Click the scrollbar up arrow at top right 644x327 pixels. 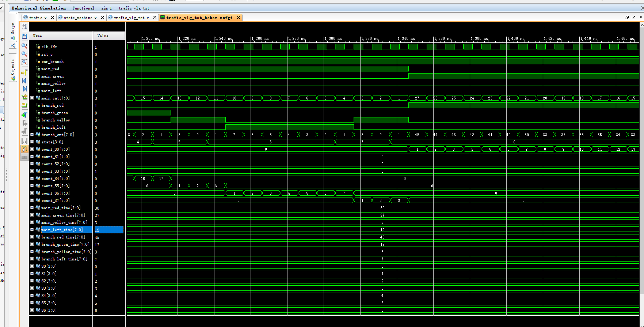641,25
